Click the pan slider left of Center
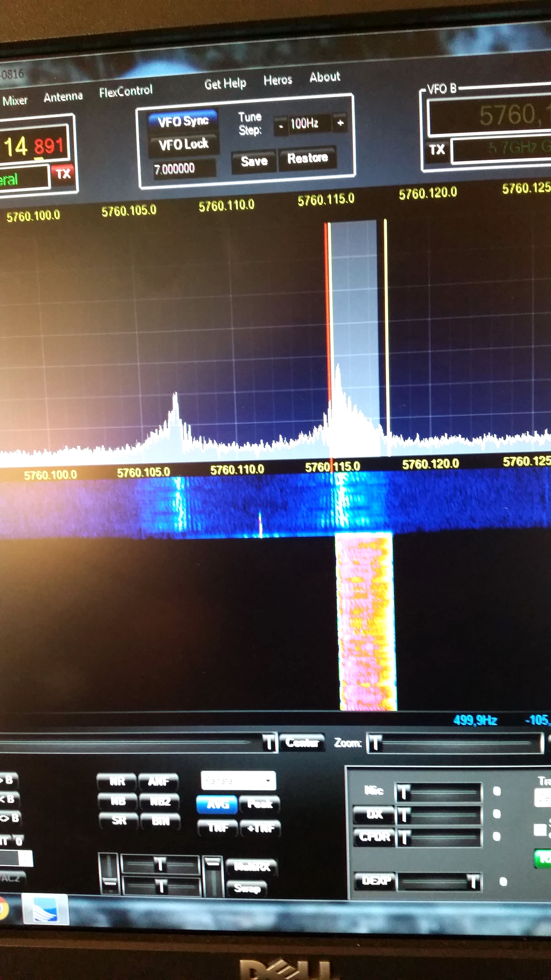The image size is (551, 980). (138, 742)
